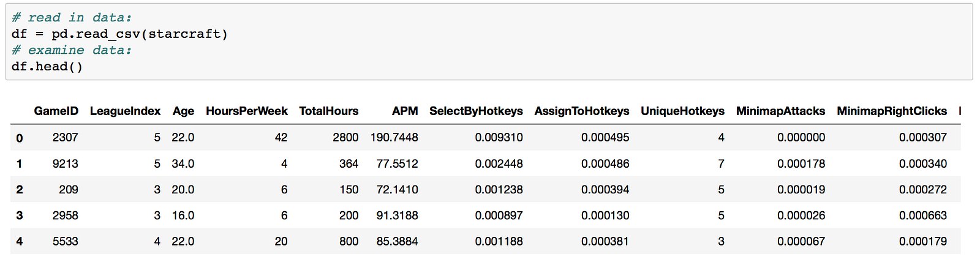Click the pd.read_csv(starcraft) code line
This screenshot has width=980, height=273.
click(119, 34)
